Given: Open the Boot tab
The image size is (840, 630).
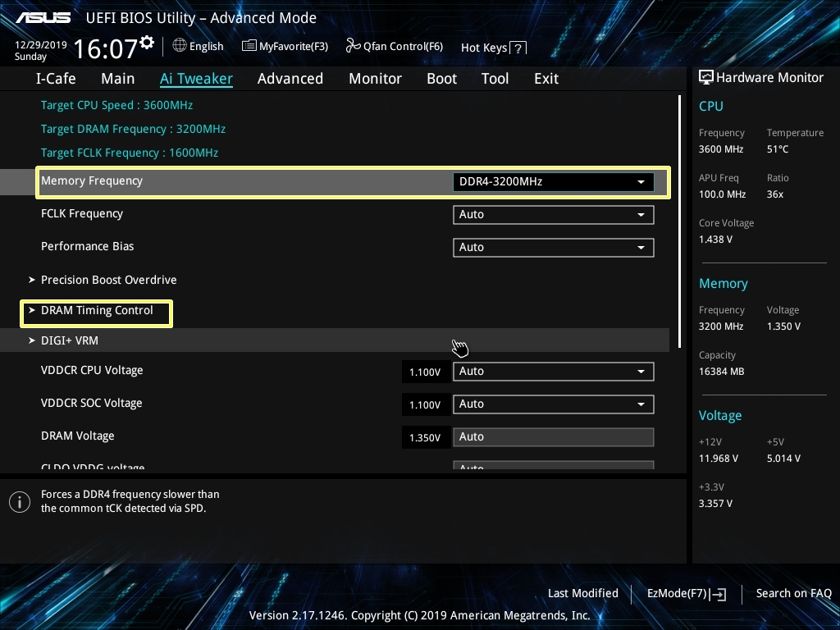Looking at the screenshot, I should (x=442, y=79).
